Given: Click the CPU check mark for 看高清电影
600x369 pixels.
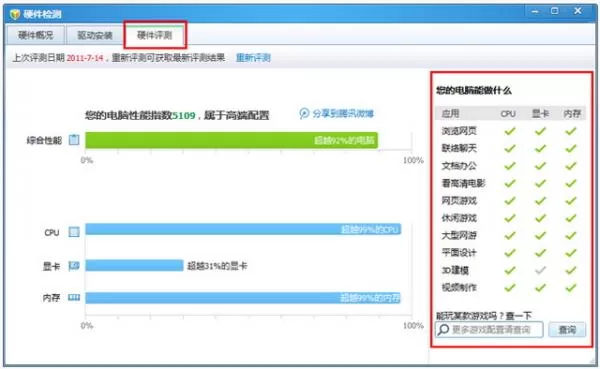Looking at the screenshot, I should [510, 183].
